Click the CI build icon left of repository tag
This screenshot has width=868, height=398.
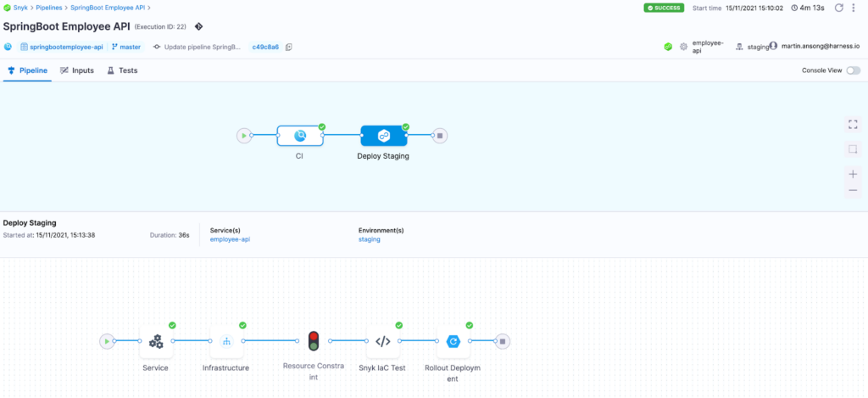pos(8,48)
